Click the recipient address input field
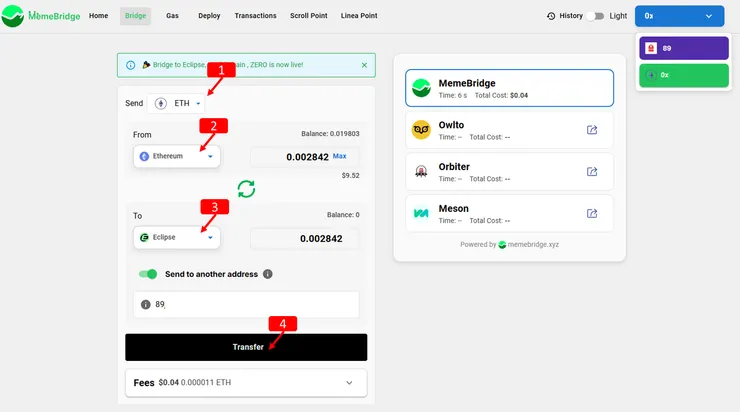This screenshot has width=740, height=412. (x=246, y=304)
